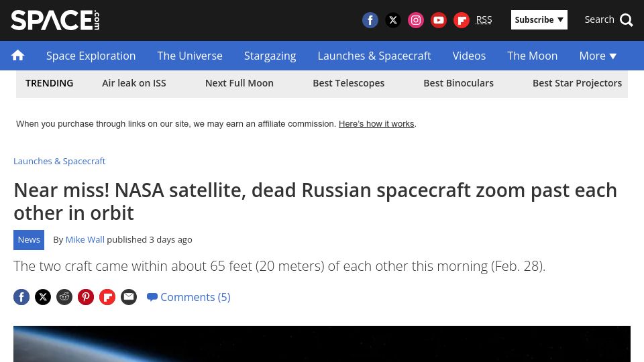Open trending Best Binoculars

pos(458,83)
